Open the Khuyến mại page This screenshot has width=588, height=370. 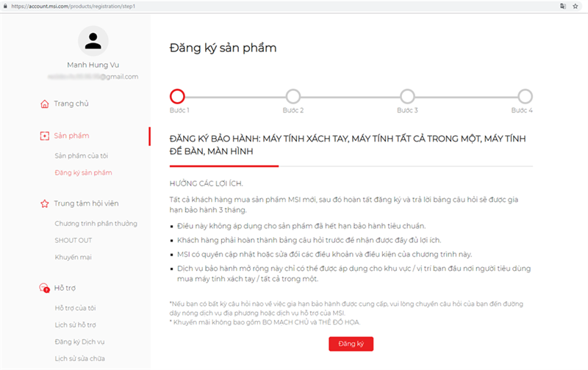pos(73,257)
